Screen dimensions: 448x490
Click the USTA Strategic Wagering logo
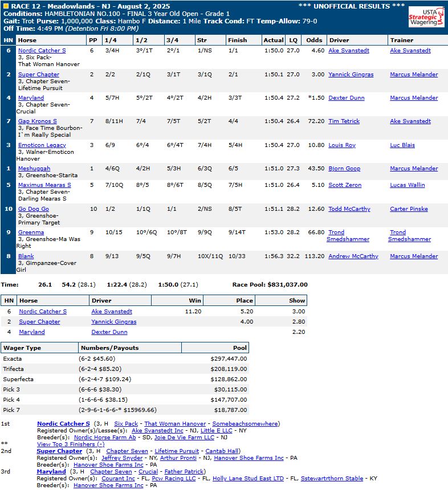click(x=422, y=17)
